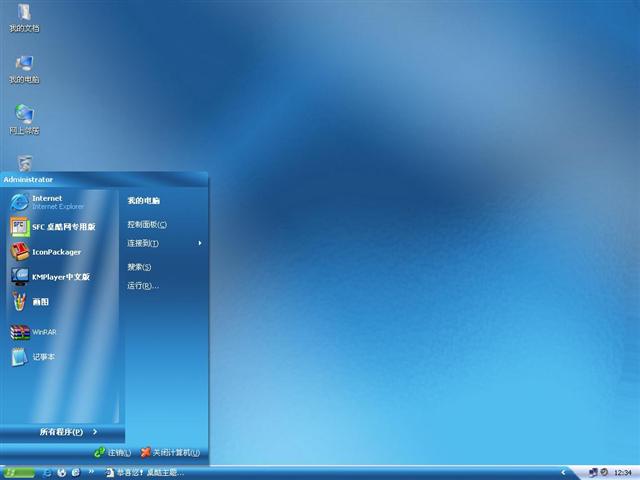Open 控制面板(C) control panel
The width and height of the screenshot is (640, 480).
147,224
